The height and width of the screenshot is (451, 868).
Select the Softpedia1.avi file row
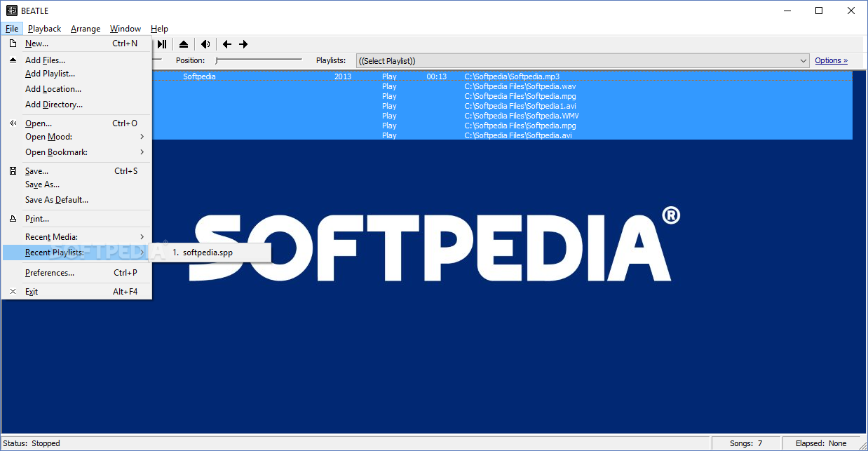502,106
